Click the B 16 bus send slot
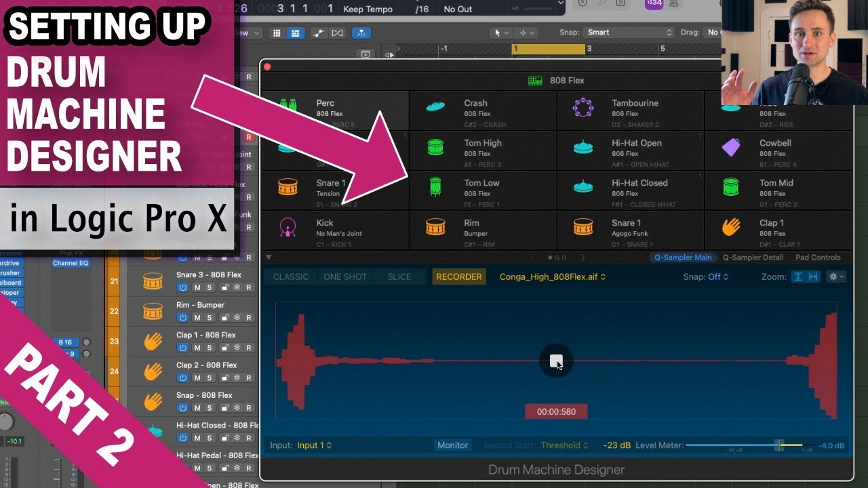This screenshot has width=868, height=488. pos(67,343)
